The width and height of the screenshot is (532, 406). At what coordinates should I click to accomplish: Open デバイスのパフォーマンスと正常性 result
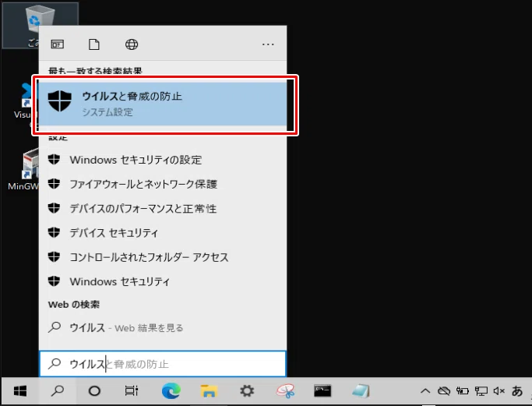pos(163,208)
